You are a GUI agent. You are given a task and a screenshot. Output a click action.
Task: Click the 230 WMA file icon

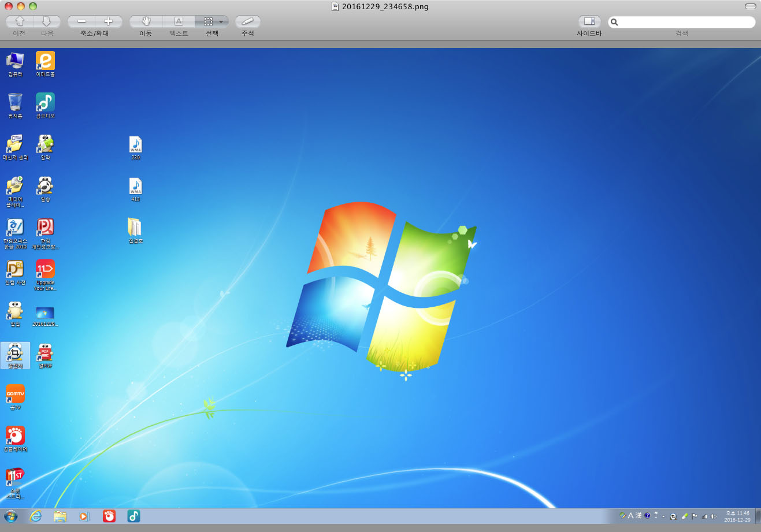(135, 145)
